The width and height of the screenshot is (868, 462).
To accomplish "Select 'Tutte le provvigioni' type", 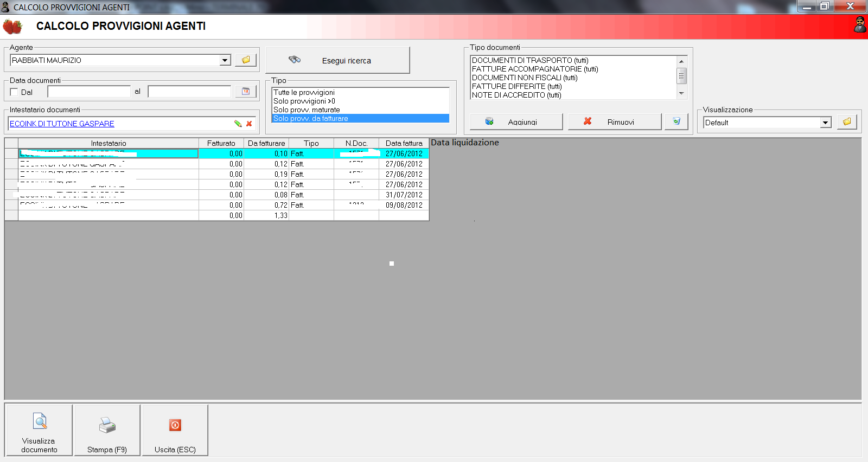I will (360, 92).
